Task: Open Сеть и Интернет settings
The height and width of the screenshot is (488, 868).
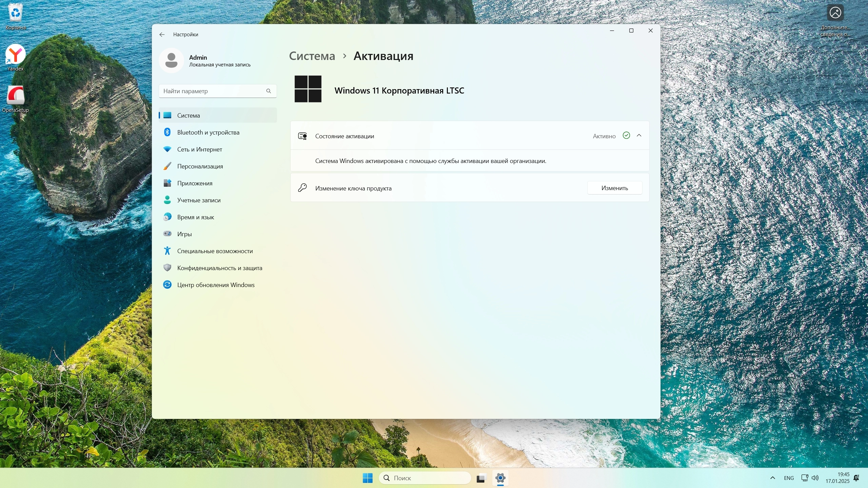Action: click(199, 149)
